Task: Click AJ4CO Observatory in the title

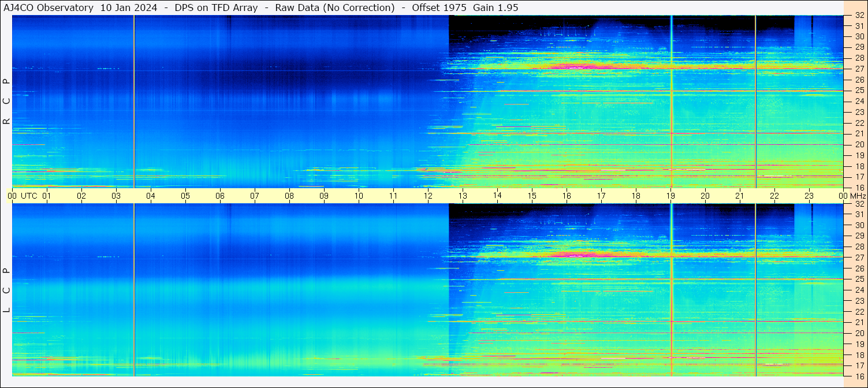Action: pos(49,8)
